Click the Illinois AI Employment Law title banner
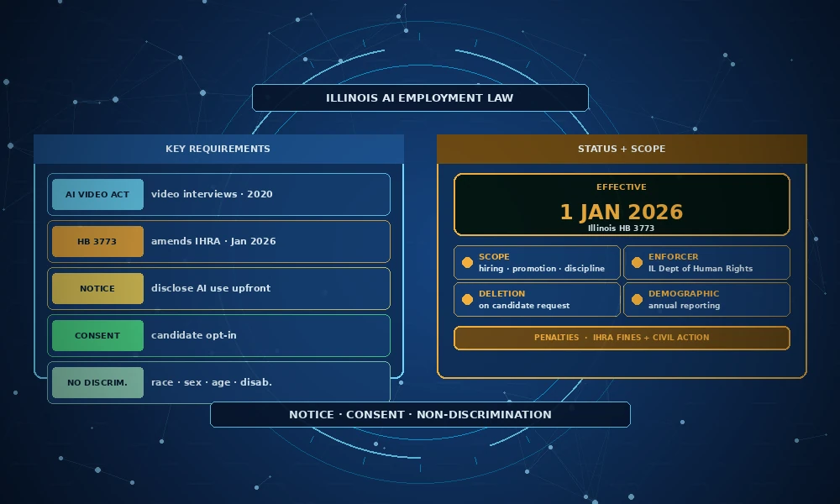The image size is (840, 504). pyautogui.click(x=420, y=98)
